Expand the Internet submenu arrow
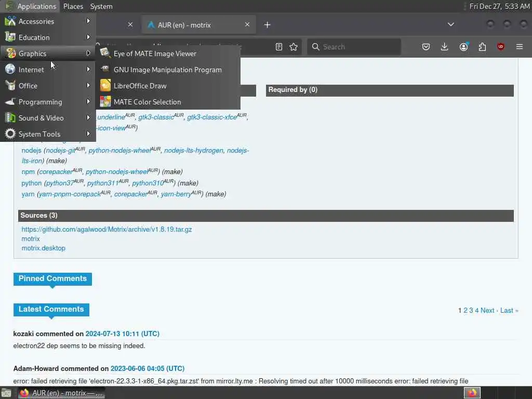The height and width of the screenshot is (399, 532). pyautogui.click(x=88, y=69)
